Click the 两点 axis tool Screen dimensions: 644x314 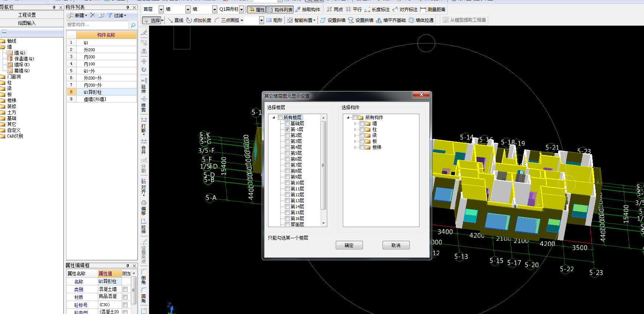[x=335, y=9]
